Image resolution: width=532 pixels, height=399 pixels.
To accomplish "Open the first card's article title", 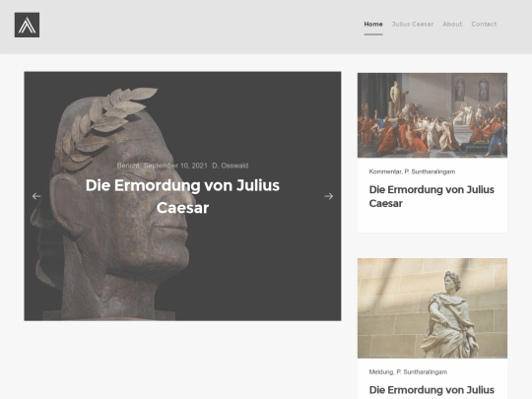I will pos(432,196).
